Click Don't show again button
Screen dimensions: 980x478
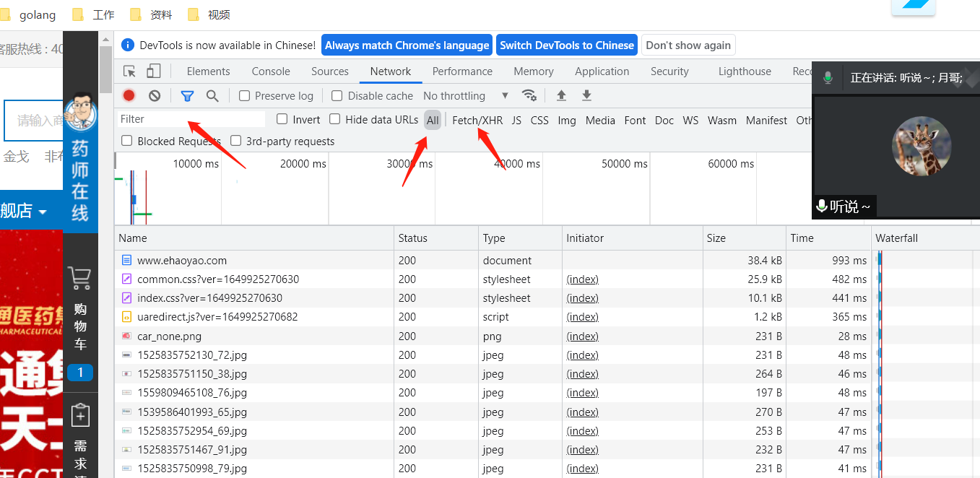click(x=688, y=45)
